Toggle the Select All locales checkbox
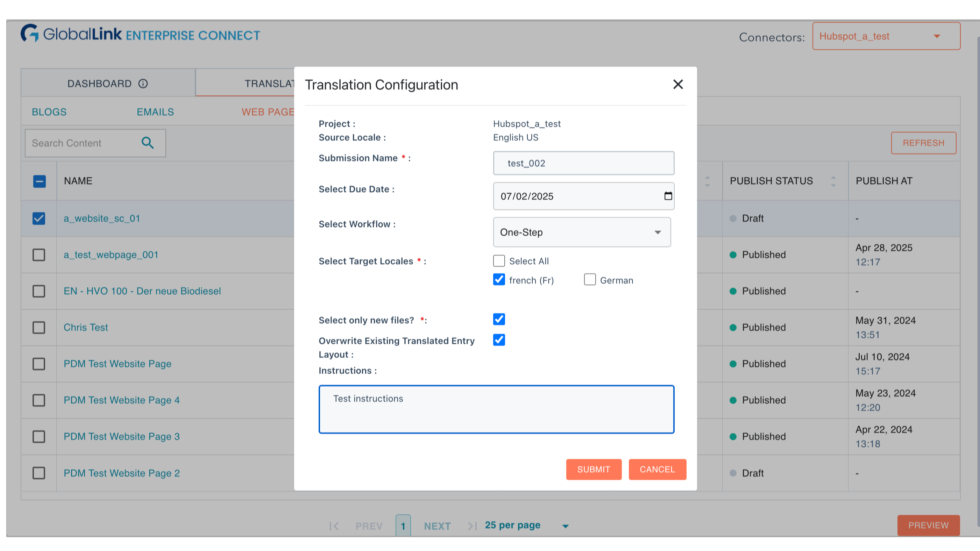Viewport: 980px width, 551px height. [499, 261]
